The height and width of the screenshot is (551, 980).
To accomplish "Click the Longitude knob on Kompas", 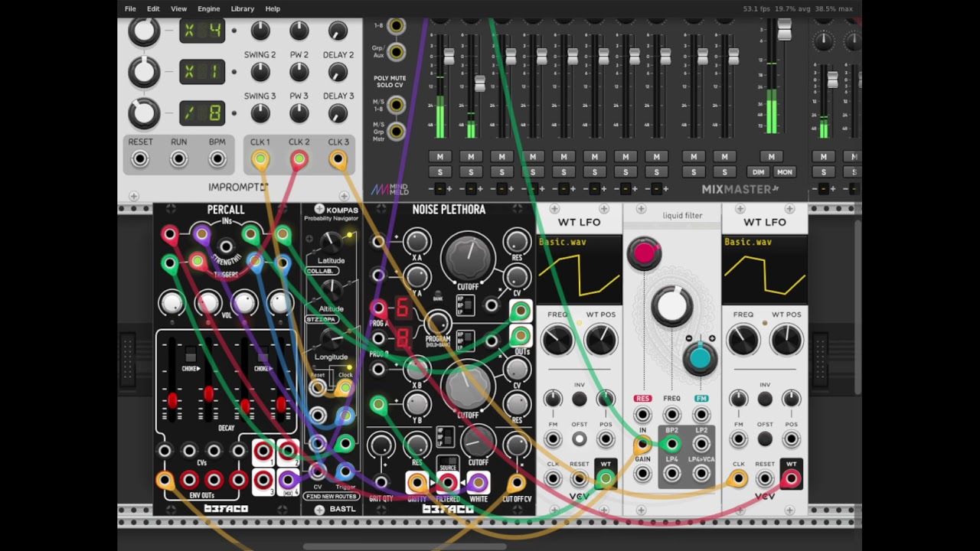I will click(331, 338).
